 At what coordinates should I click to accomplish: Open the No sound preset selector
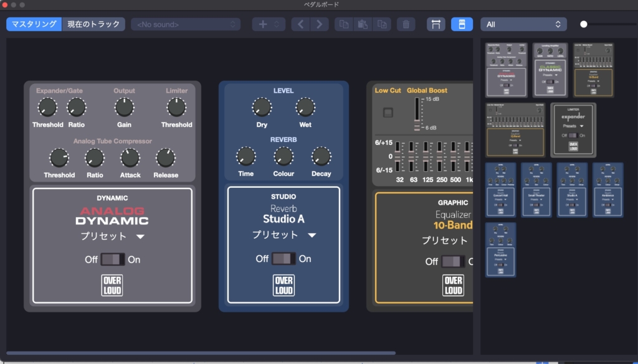(x=185, y=24)
